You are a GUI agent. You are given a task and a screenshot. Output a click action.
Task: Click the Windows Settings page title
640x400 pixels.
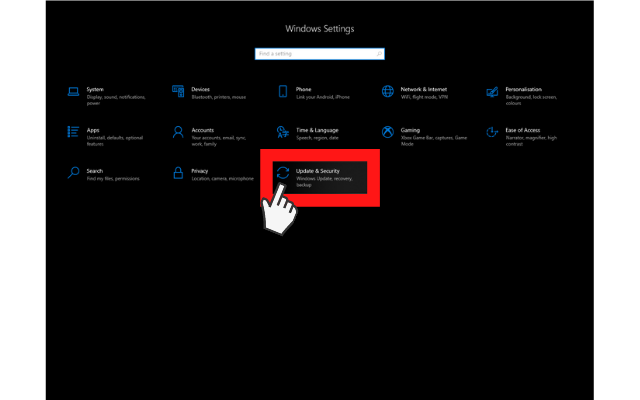320,29
